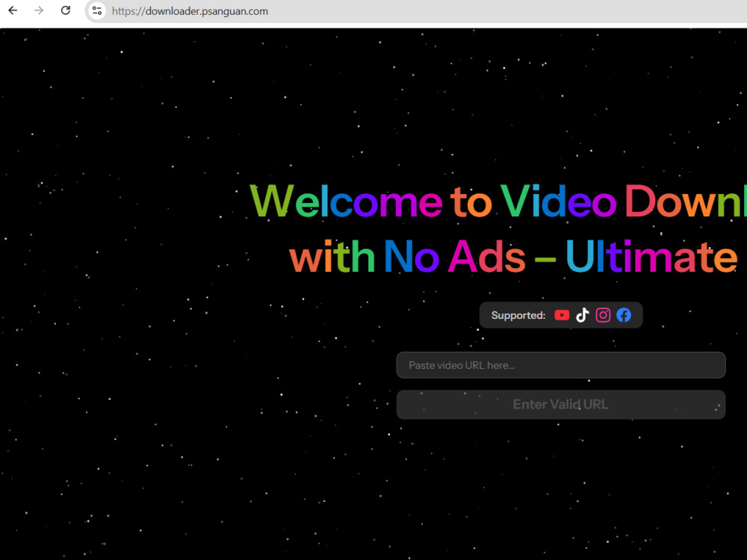Click the Enter Valid URL button
The image size is (747, 560).
pyautogui.click(x=561, y=405)
